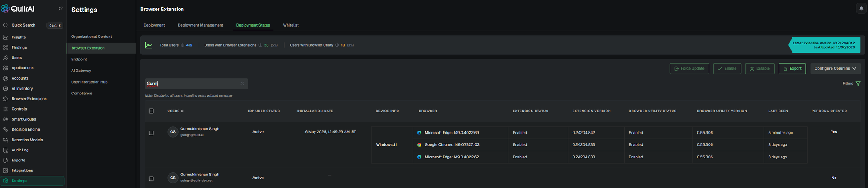Open Exports page
The width and height of the screenshot is (868, 188).
click(x=18, y=161)
